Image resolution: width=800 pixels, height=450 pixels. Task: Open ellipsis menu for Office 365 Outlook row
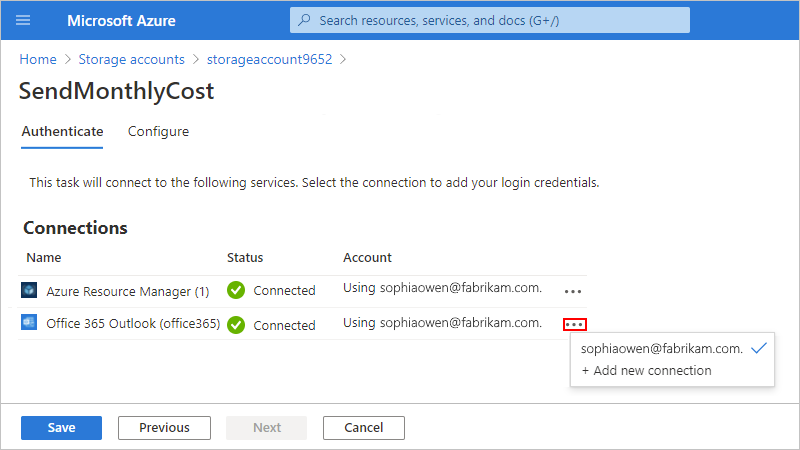click(x=574, y=324)
